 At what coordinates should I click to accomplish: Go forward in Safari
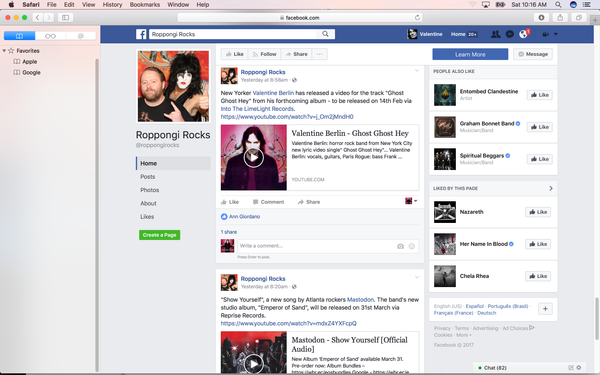[49, 18]
